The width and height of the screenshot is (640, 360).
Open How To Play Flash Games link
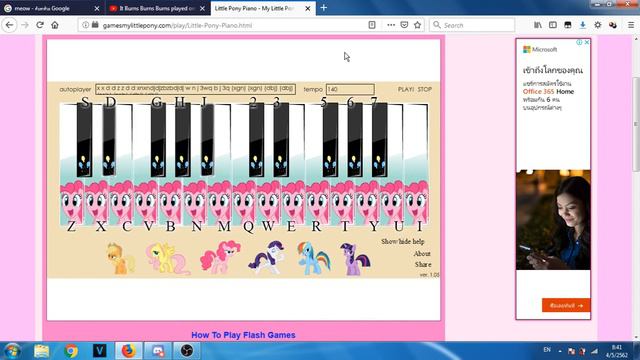[x=243, y=335]
